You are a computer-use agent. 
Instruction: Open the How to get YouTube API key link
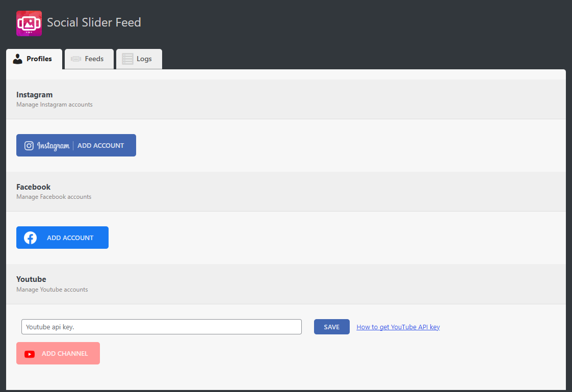[398, 327]
